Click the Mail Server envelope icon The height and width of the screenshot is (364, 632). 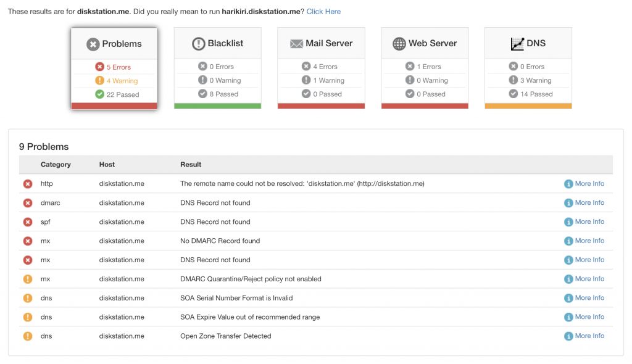[296, 44]
